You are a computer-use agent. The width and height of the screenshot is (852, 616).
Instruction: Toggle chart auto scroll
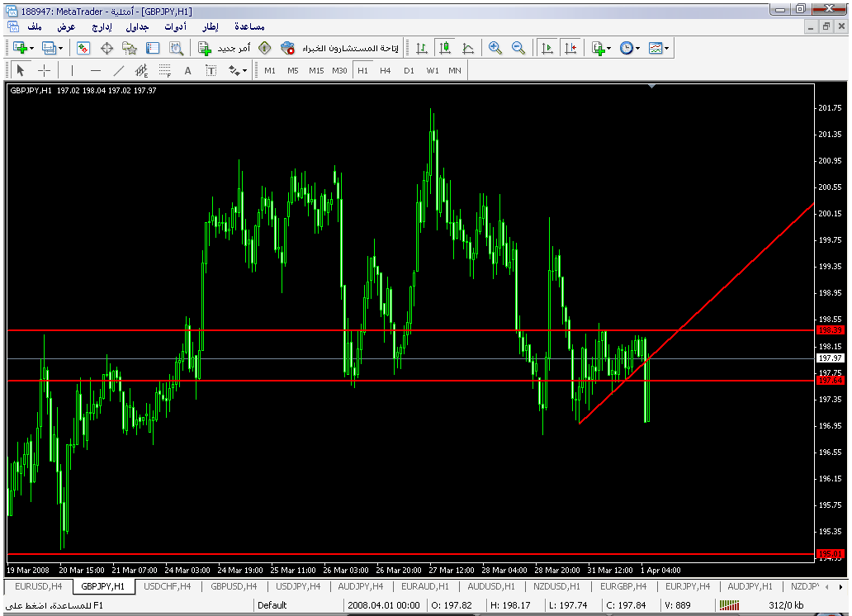coord(547,49)
